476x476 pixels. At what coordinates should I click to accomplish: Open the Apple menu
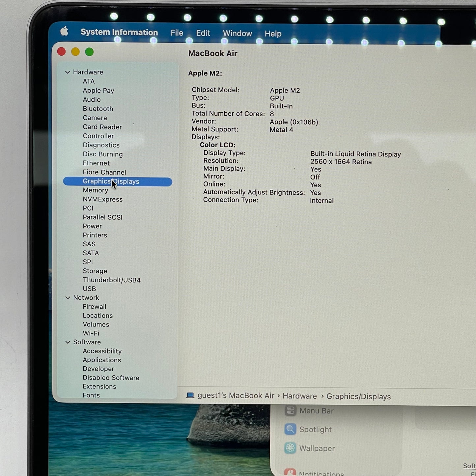coord(64,32)
